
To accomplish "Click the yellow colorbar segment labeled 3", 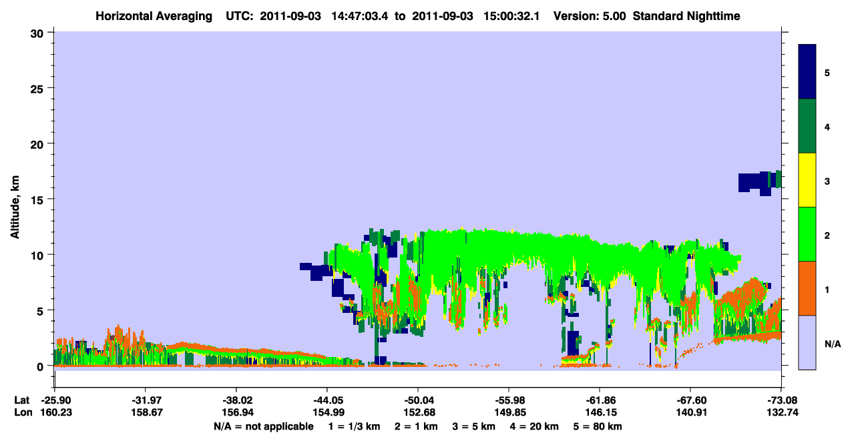I will pyautogui.click(x=807, y=180).
